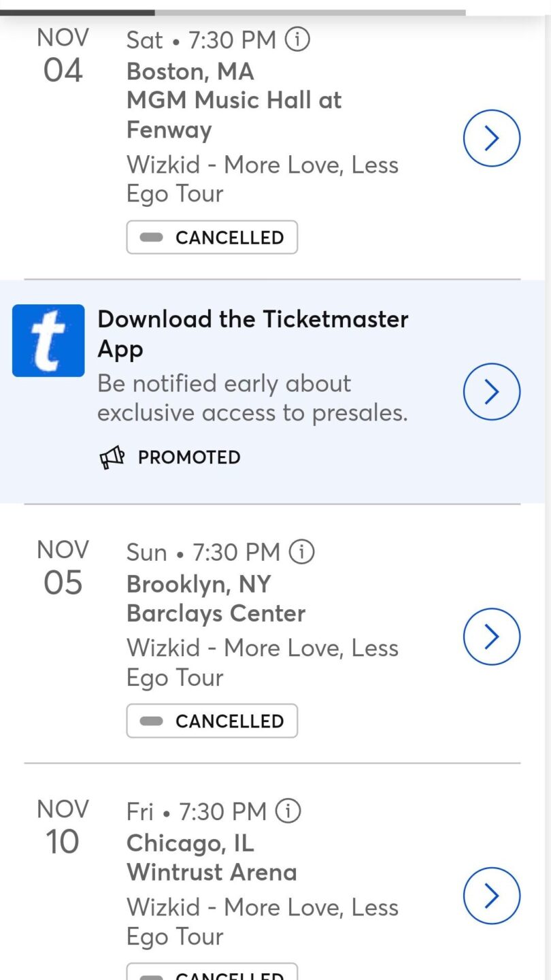Viewport: 551px width, 980px height.
Task: Tap the NOV 10 date block
Action: coord(63,827)
